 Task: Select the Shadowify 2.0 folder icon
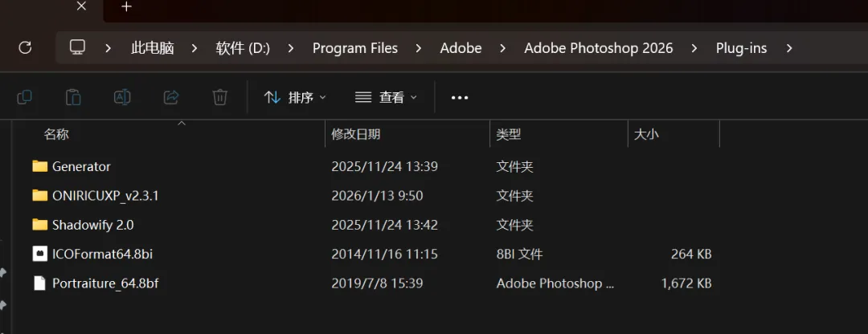(x=40, y=225)
